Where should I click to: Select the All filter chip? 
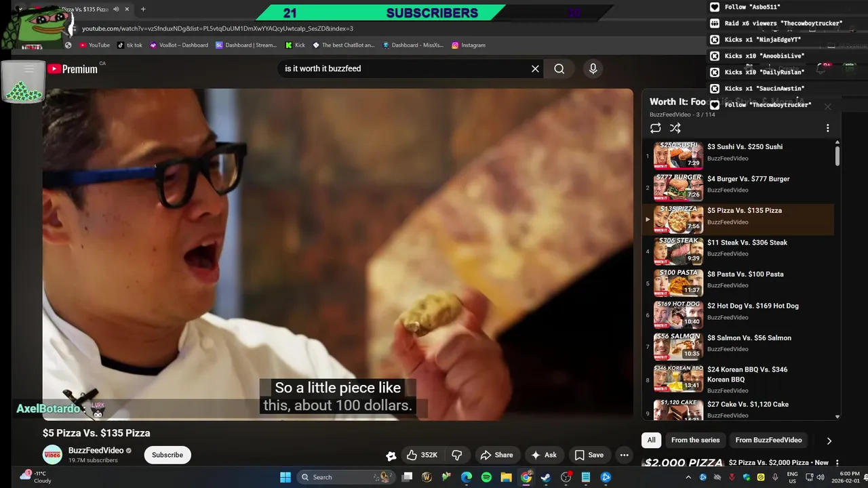coord(651,440)
